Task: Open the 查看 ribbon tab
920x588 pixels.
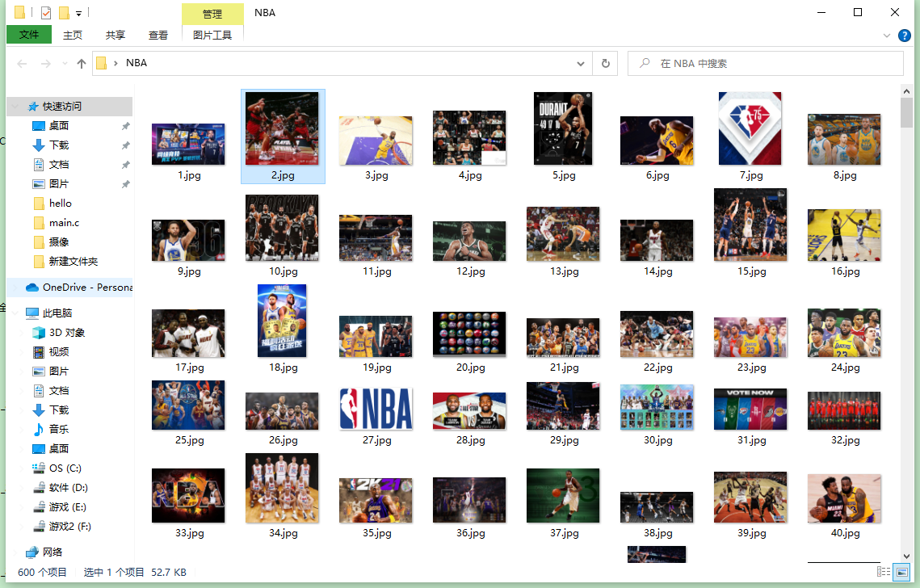Action: pyautogui.click(x=158, y=36)
